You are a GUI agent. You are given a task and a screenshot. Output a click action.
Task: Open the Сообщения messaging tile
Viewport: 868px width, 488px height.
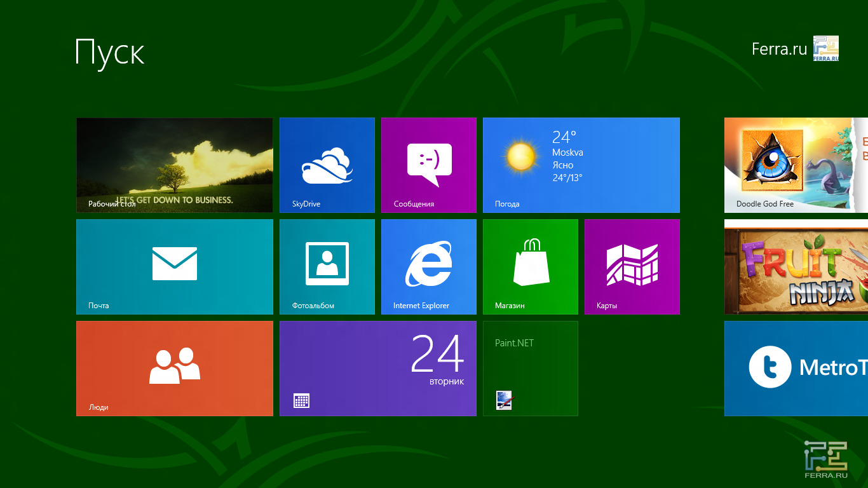428,165
